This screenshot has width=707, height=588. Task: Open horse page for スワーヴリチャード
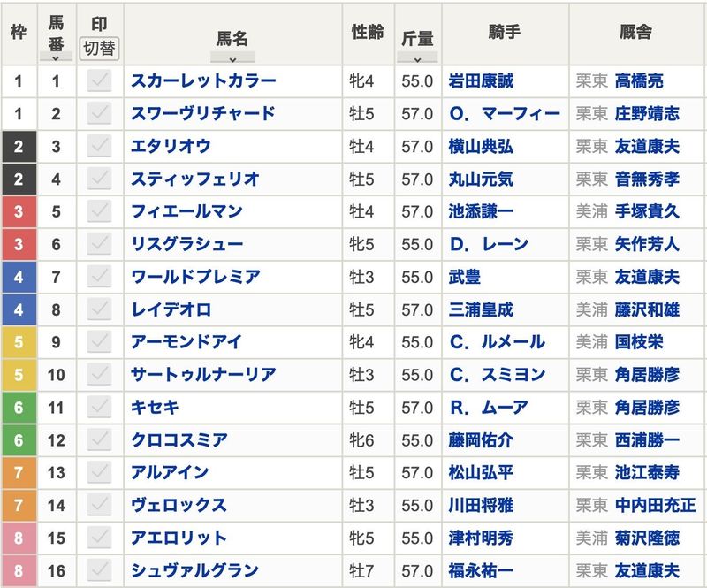coord(202,114)
